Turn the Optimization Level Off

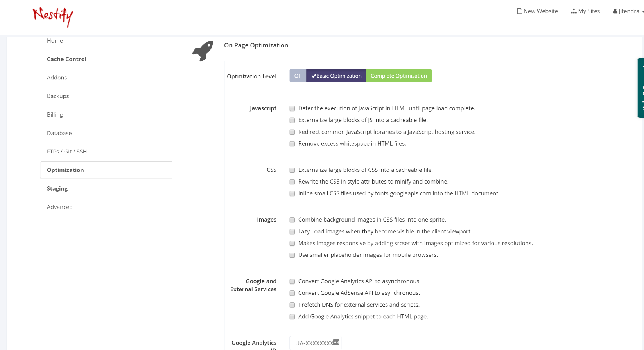[x=298, y=76]
